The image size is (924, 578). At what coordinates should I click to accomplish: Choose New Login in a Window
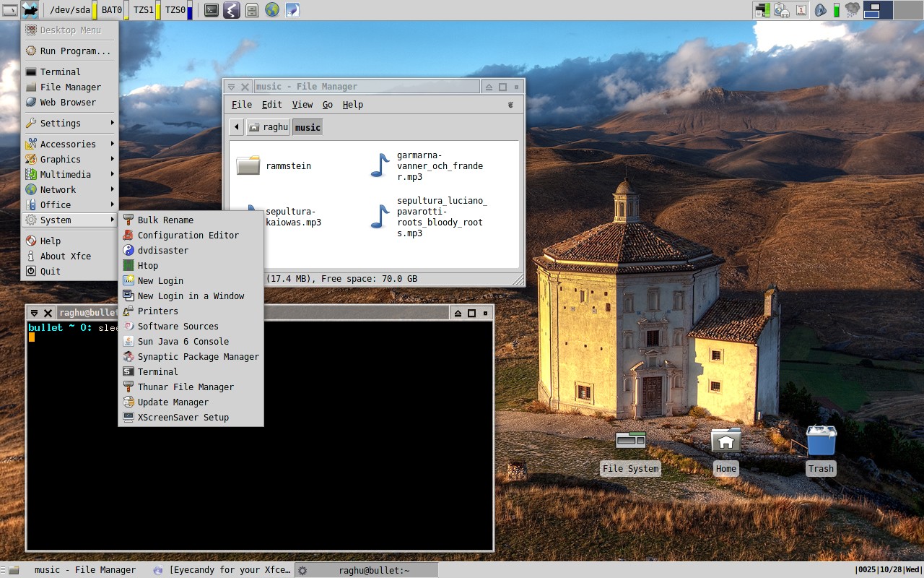point(191,296)
